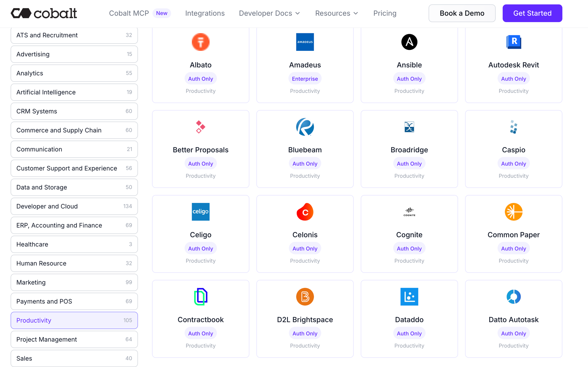
Task: Open the Celigo integration name
Action: (201, 235)
